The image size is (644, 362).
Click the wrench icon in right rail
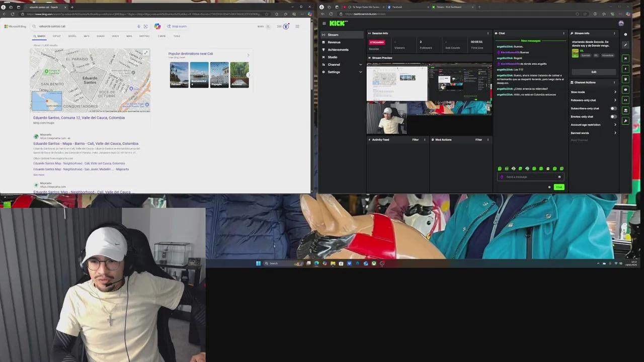(x=625, y=121)
